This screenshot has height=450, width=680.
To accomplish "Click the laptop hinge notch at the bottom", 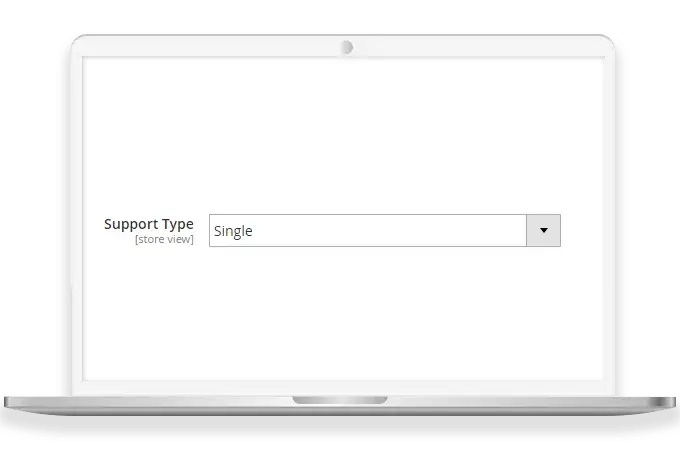I will [x=340, y=400].
